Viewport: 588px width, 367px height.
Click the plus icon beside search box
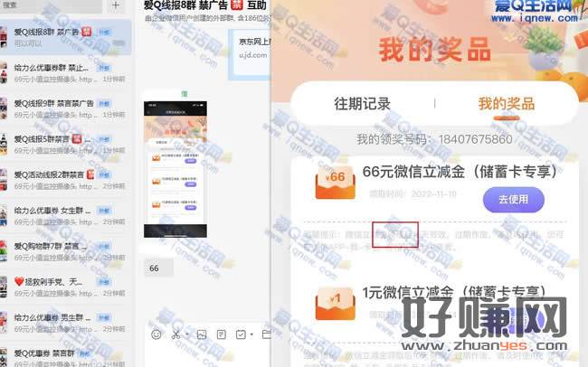point(115,5)
